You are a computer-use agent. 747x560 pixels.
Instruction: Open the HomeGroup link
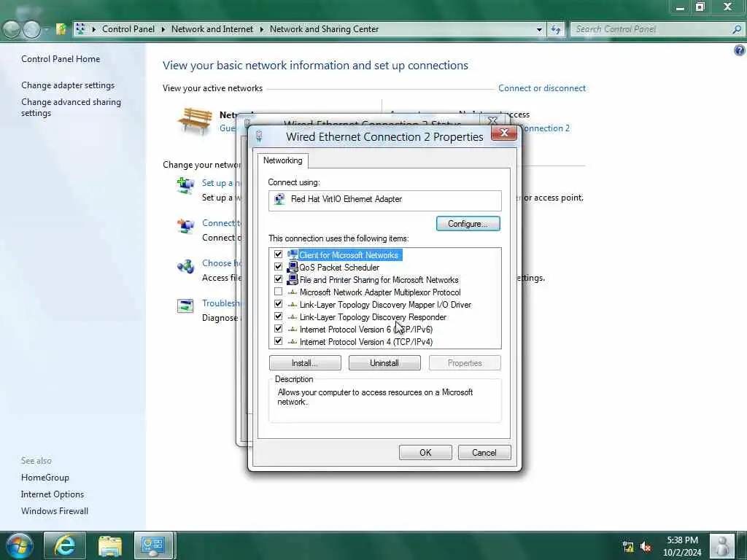click(44, 478)
